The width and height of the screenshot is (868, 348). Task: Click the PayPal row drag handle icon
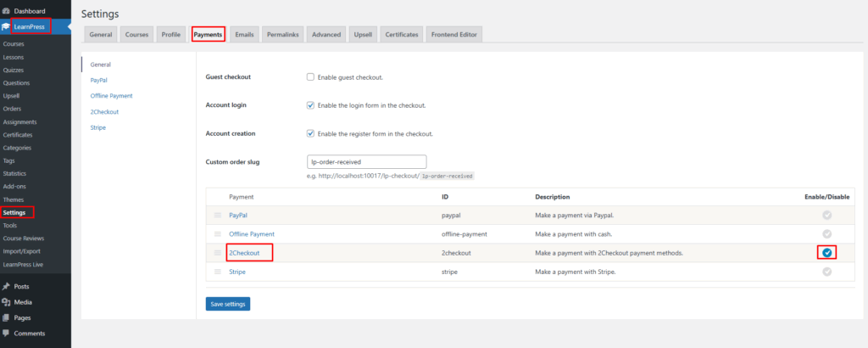tap(218, 215)
